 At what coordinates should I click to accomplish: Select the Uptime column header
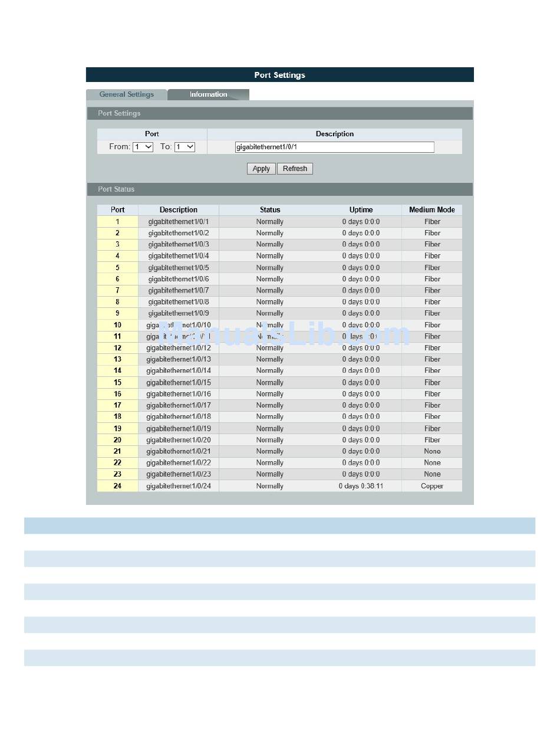[x=361, y=210]
